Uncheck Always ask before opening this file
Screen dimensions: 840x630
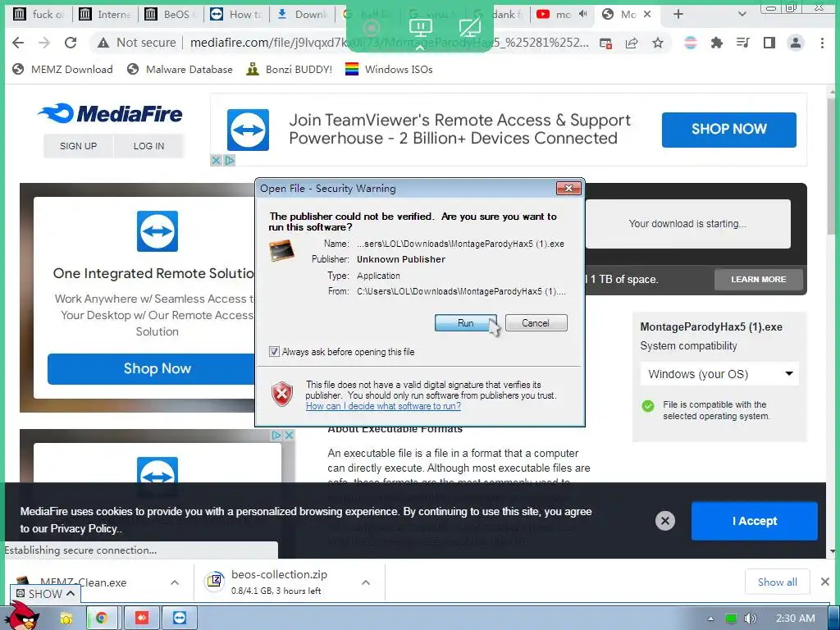coord(274,351)
